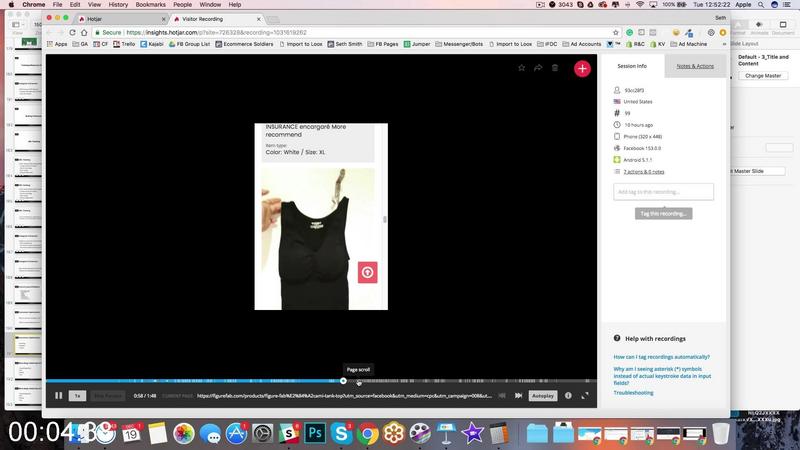Pause the recording playback
800x450 pixels.
pyautogui.click(x=59, y=395)
